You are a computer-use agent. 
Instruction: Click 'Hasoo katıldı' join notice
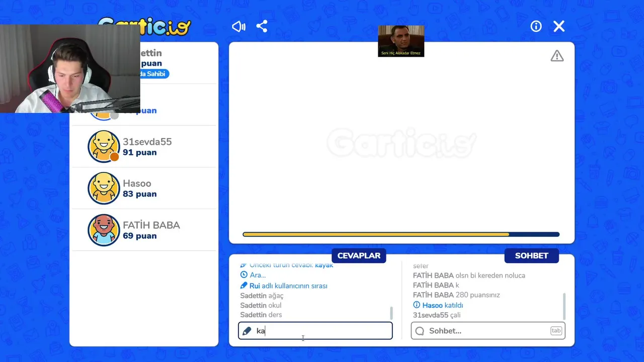pyautogui.click(x=438, y=305)
